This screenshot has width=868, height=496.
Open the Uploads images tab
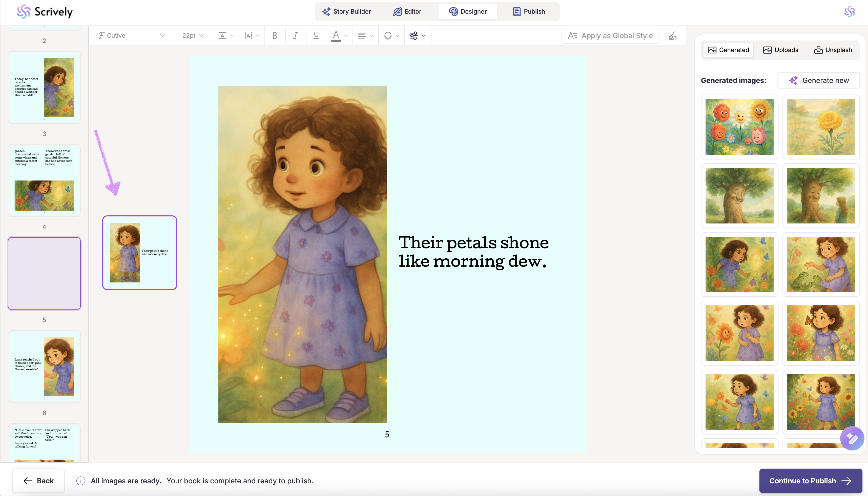(x=780, y=50)
